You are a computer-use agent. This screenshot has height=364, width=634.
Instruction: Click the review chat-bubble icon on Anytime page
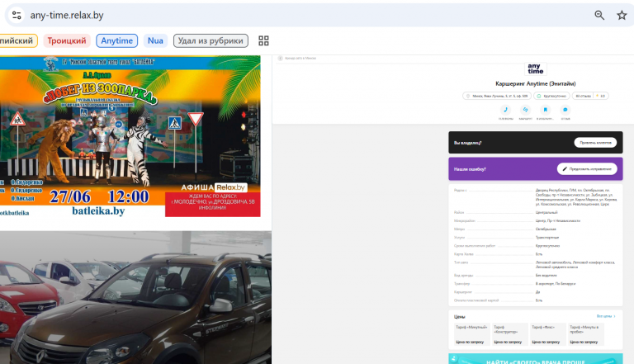click(x=565, y=110)
